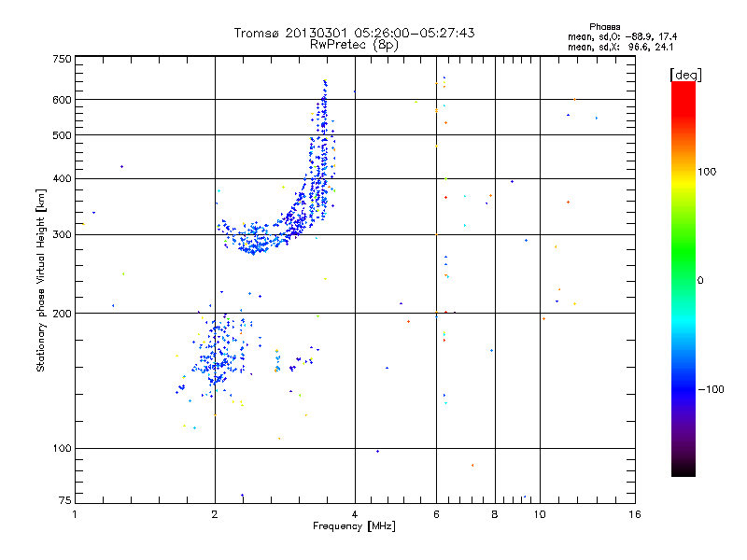Click the y-axis tick label '300'
The height and width of the screenshot is (560, 747).
click(x=62, y=235)
